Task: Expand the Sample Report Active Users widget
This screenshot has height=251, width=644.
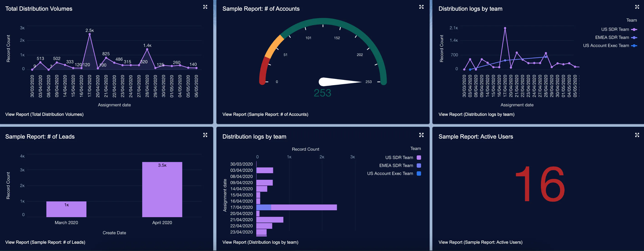Action: [637, 135]
